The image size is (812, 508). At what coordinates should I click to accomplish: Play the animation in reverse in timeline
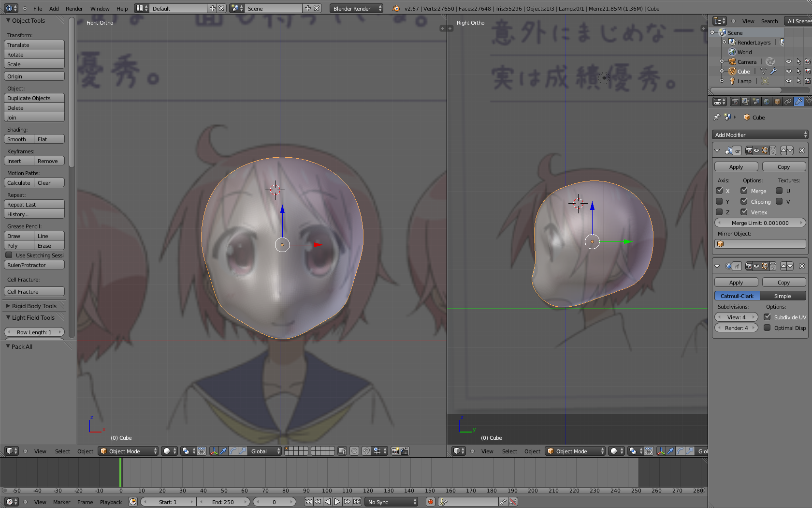coord(328,502)
